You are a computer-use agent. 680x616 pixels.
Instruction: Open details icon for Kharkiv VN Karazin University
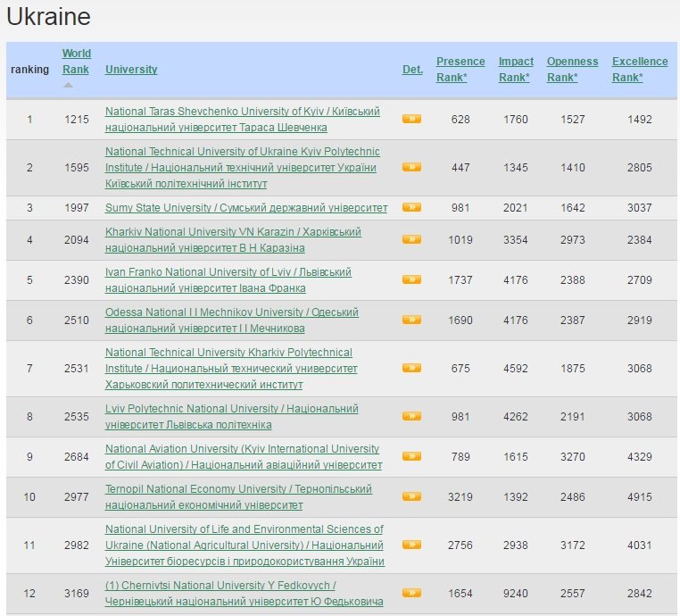(411, 239)
